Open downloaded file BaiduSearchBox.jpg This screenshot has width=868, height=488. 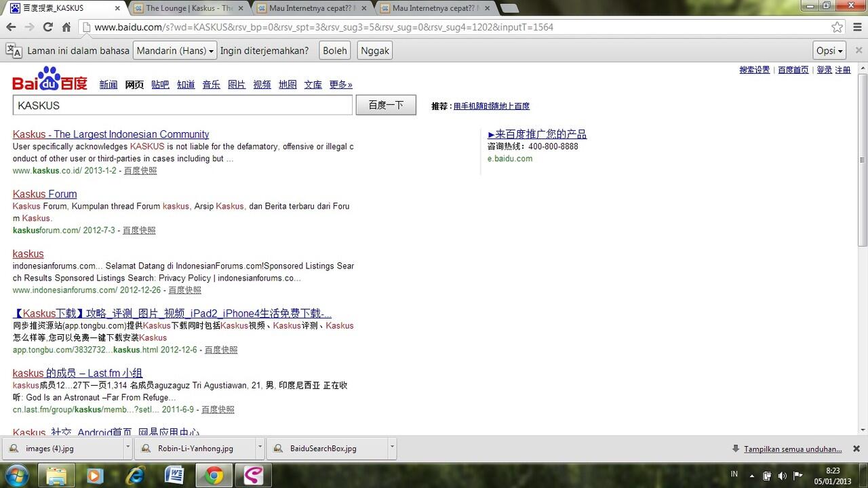pyautogui.click(x=327, y=449)
